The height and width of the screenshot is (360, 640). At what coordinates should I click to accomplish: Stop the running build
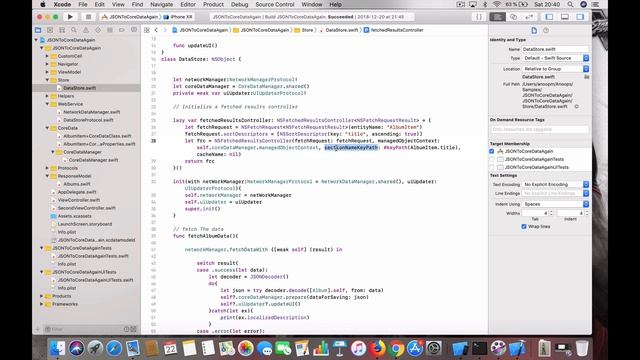[x=88, y=17]
